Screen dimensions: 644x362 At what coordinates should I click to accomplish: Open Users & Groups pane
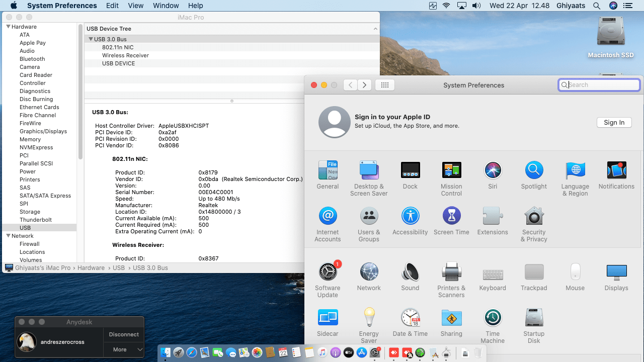369,217
